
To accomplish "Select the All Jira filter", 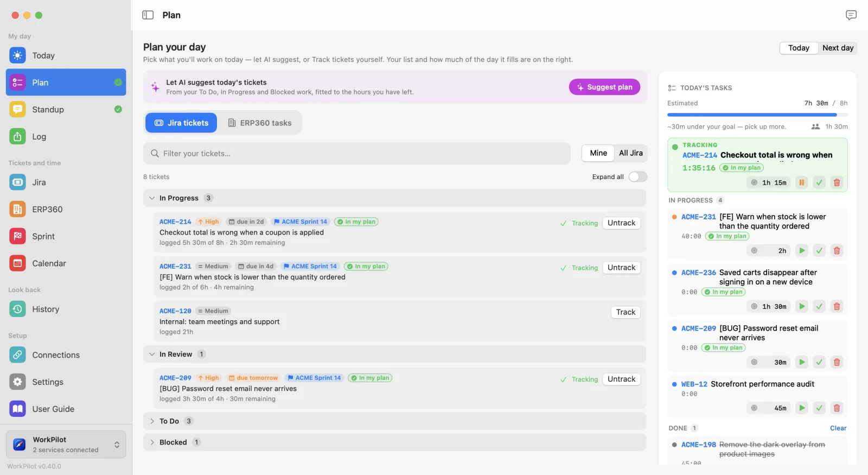I will click(631, 153).
